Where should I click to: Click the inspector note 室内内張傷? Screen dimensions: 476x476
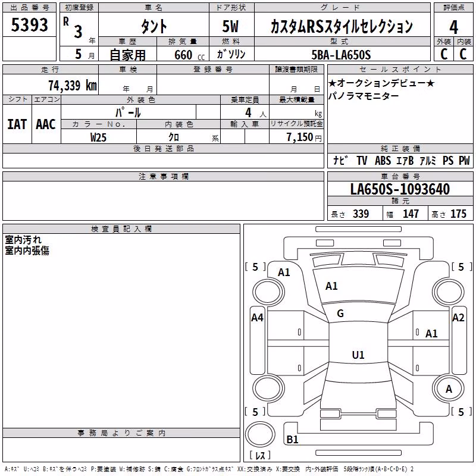coord(27,250)
